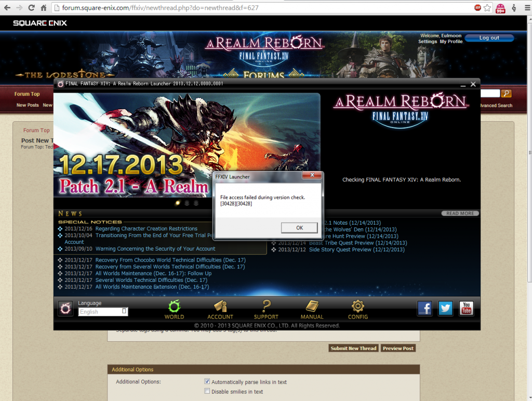
Task: Open 'Transitioning From the End of Your Free Trial' notice
Action: 154,235
